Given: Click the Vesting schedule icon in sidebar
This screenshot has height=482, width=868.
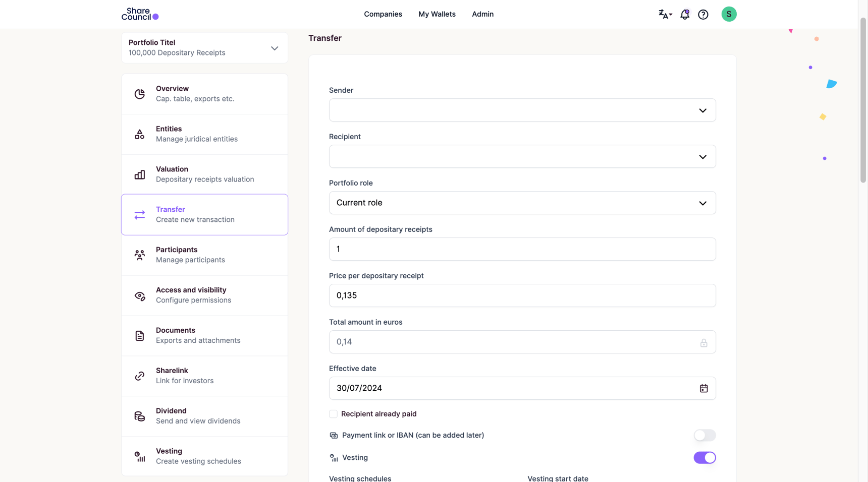Looking at the screenshot, I should [140, 457].
